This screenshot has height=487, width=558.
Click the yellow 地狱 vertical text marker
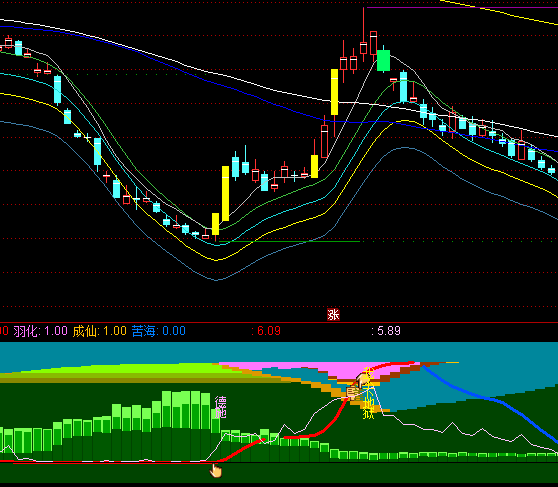[369, 408]
